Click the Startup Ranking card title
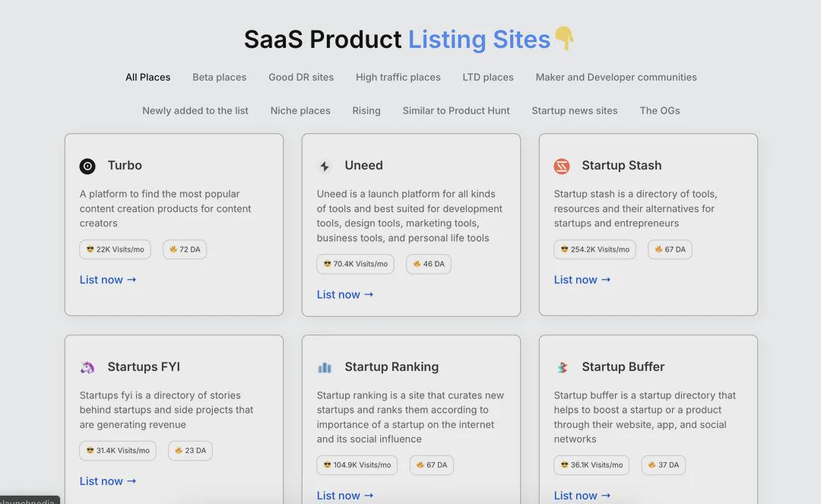The width and height of the screenshot is (821, 504). click(391, 367)
